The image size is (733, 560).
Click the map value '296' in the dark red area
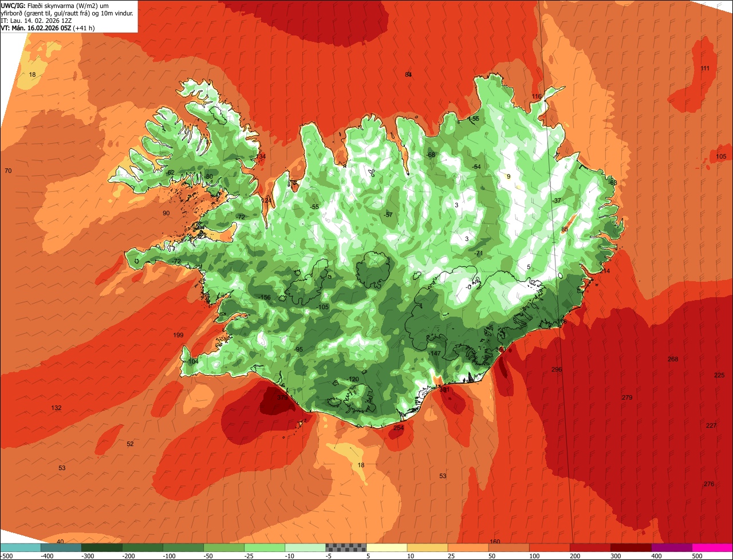(557, 369)
